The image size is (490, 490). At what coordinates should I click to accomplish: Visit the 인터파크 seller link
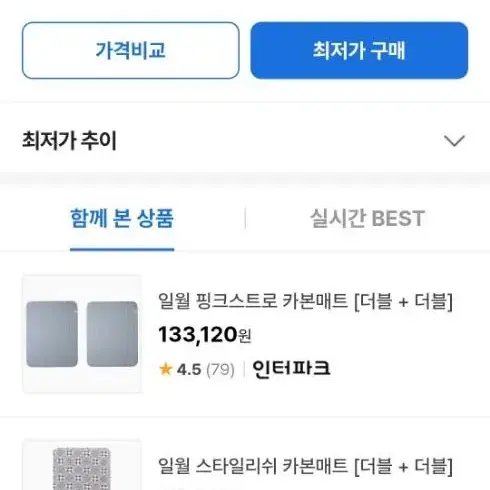click(x=291, y=369)
